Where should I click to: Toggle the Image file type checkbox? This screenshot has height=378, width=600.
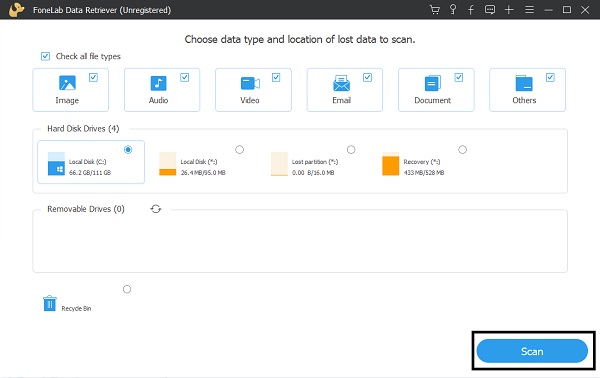click(93, 78)
